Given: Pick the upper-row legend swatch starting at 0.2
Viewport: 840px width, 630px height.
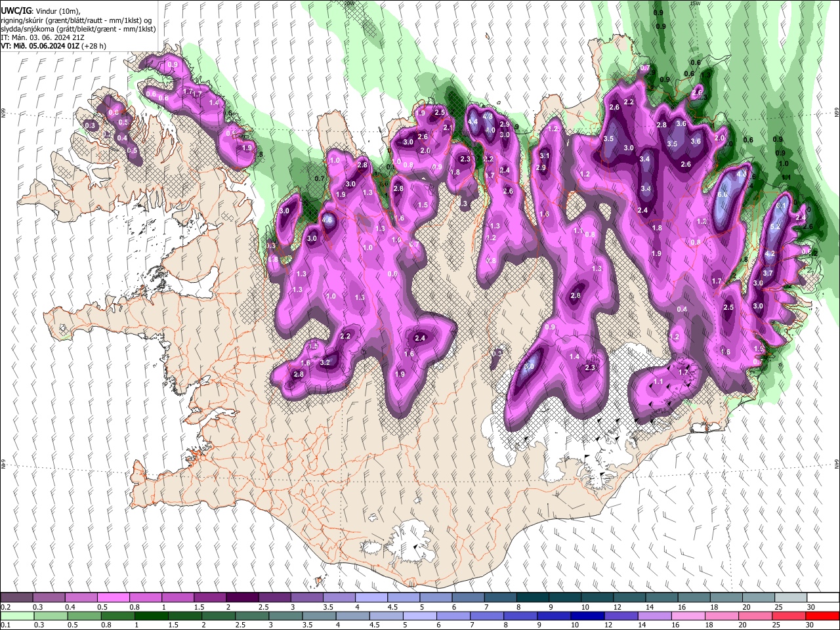Looking at the screenshot, I should pos(16,598).
